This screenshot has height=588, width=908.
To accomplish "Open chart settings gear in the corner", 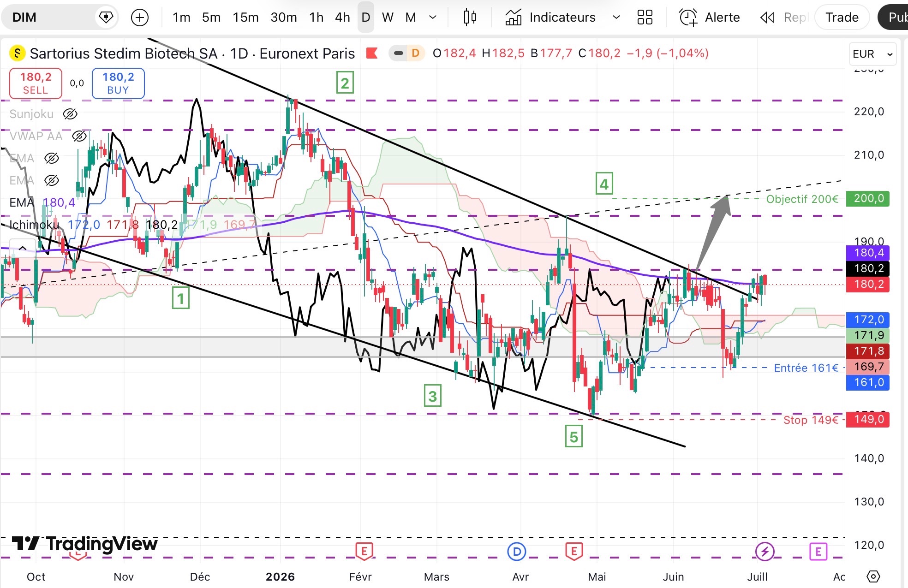I will (873, 576).
